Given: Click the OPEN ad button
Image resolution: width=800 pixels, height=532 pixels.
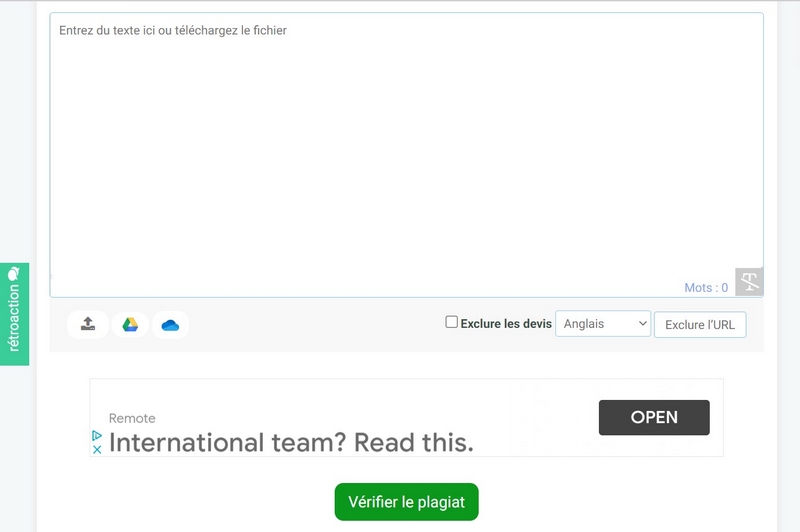Looking at the screenshot, I should (x=654, y=417).
